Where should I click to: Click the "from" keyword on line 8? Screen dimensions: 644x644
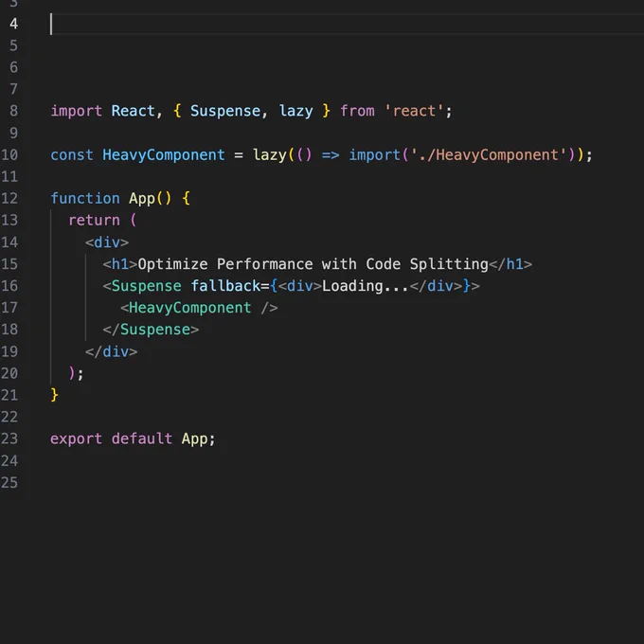pyautogui.click(x=357, y=111)
